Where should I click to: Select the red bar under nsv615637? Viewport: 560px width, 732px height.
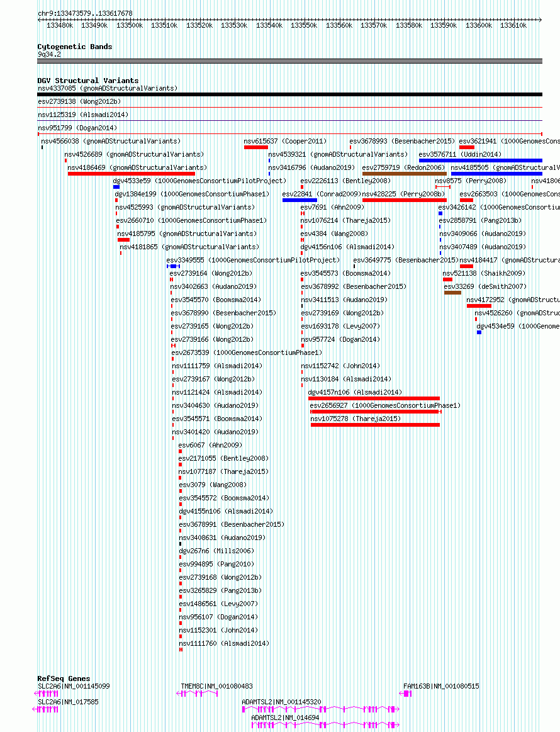255,147
